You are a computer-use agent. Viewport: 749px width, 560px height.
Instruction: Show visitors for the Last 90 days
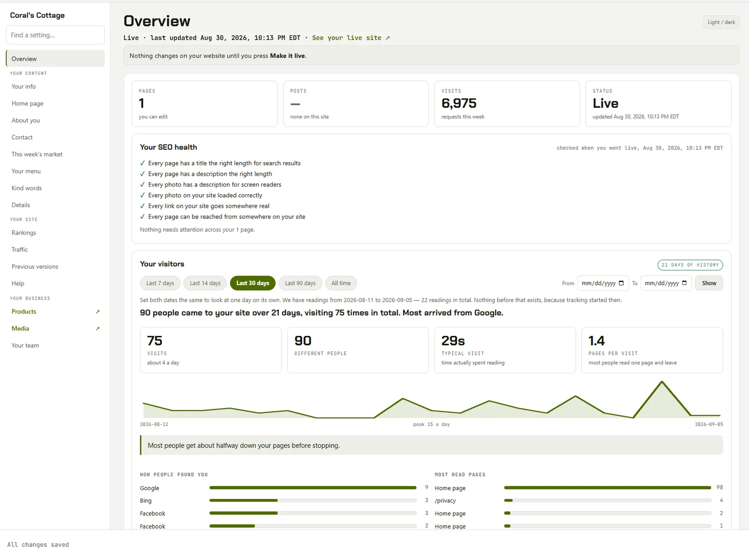300,283
